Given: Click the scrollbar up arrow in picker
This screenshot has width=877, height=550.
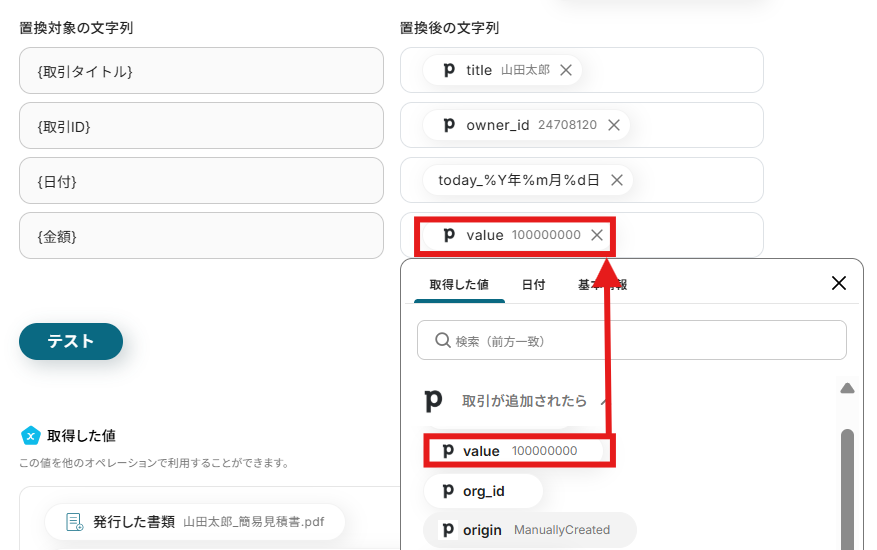Looking at the screenshot, I should 847,388.
